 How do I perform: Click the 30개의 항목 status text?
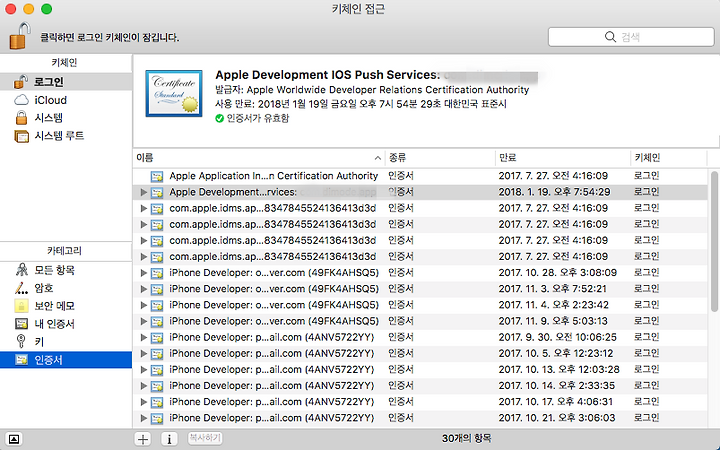pos(467,439)
